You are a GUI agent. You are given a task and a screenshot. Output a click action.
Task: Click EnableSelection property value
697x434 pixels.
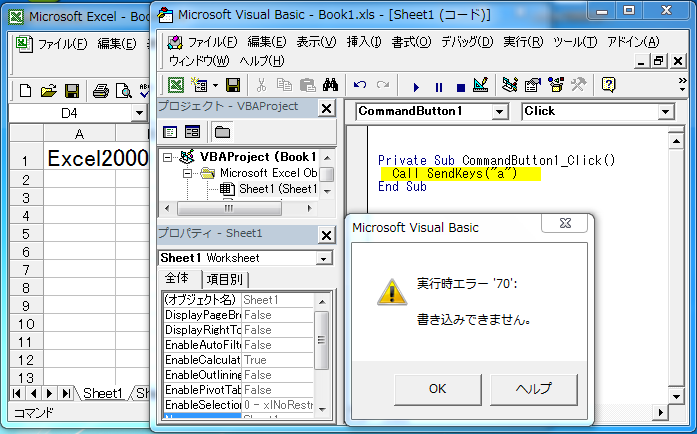pos(277,405)
